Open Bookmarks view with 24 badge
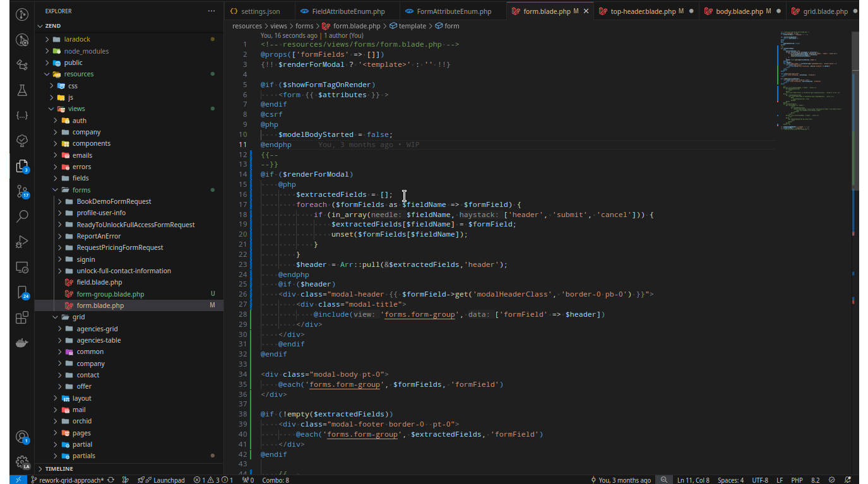Screen dimensions: 868x484 [22, 292]
